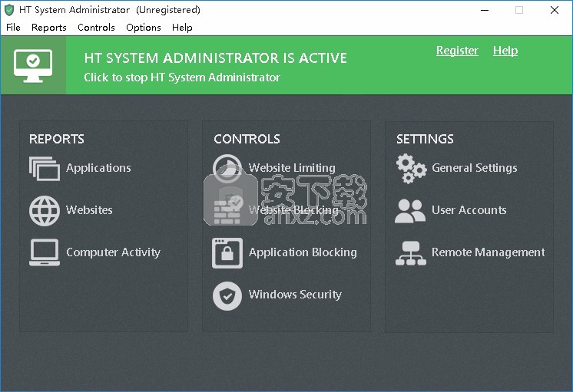Click the General Settings gears icon
The width and height of the screenshot is (573, 392).
coord(411,168)
